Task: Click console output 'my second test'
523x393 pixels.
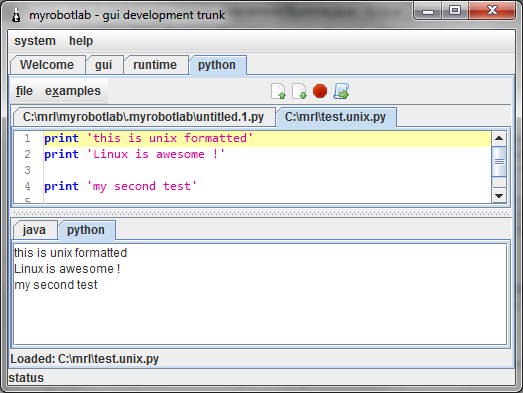Action: (x=56, y=285)
